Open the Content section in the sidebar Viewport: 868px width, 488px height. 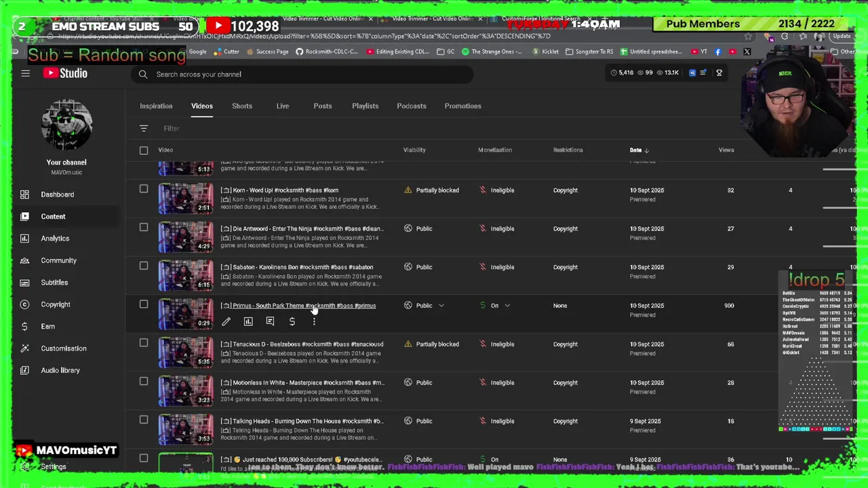(66, 216)
